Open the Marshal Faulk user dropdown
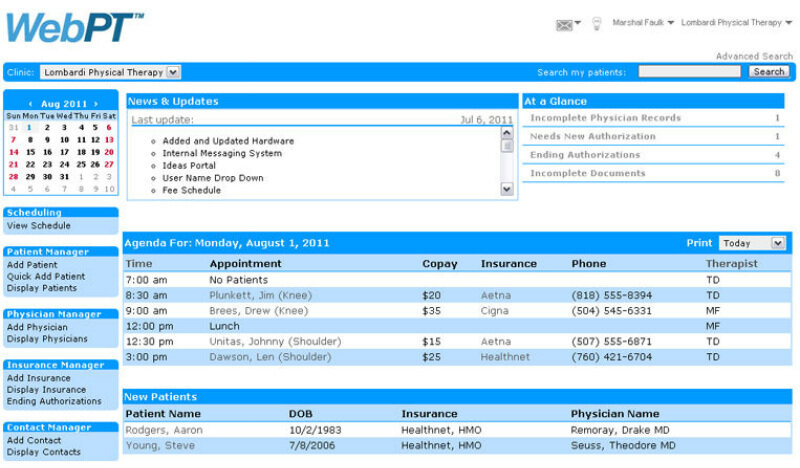800x468 pixels. pyautogui.click(x=643, y=23)
